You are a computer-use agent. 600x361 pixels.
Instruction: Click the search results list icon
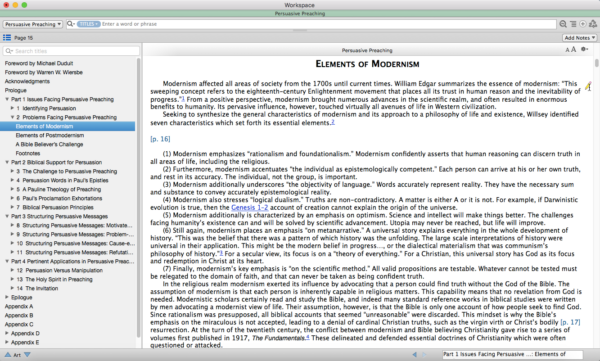(573, 24)
